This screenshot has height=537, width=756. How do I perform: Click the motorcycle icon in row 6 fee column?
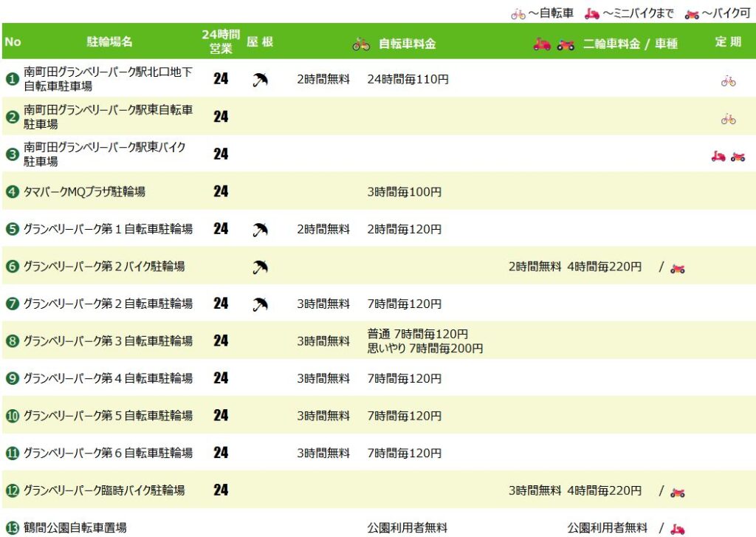coord(678,268)
